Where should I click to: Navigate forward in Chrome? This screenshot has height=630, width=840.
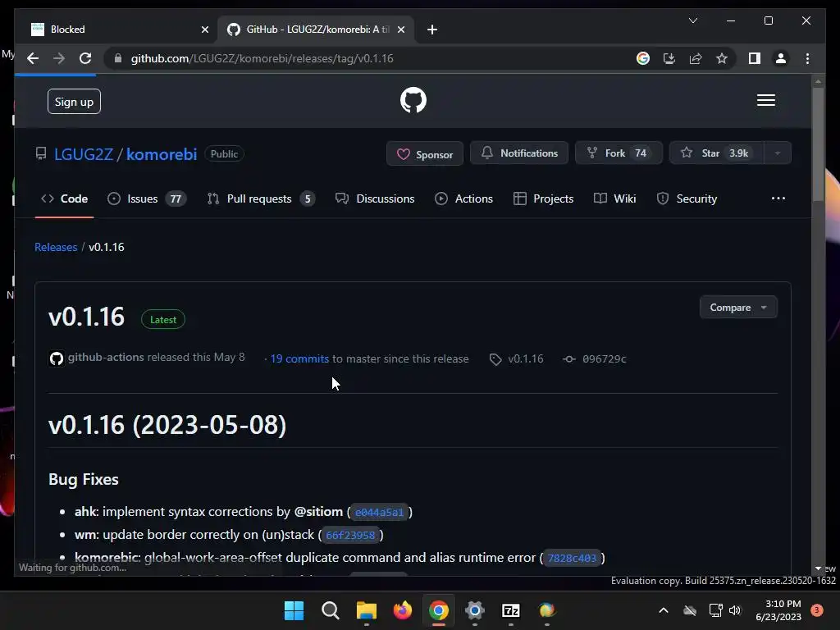[x=59, y=58]
